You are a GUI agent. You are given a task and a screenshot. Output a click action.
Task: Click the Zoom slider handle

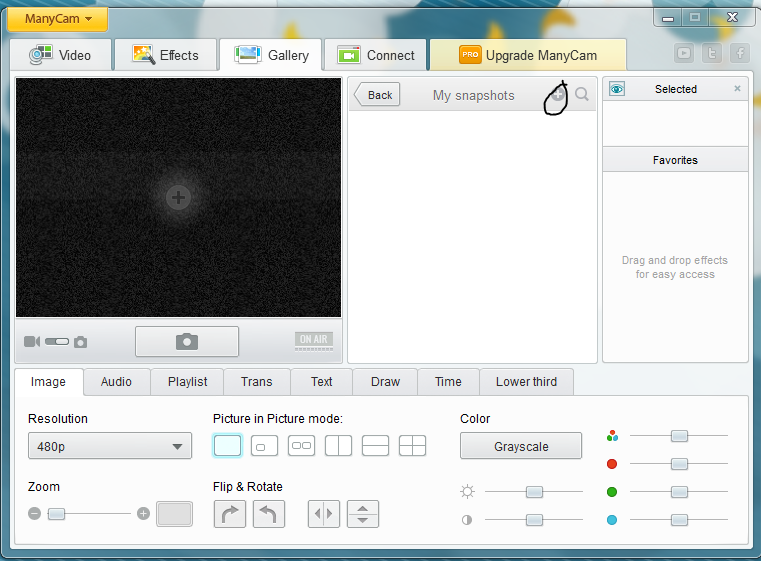point(56,513)
